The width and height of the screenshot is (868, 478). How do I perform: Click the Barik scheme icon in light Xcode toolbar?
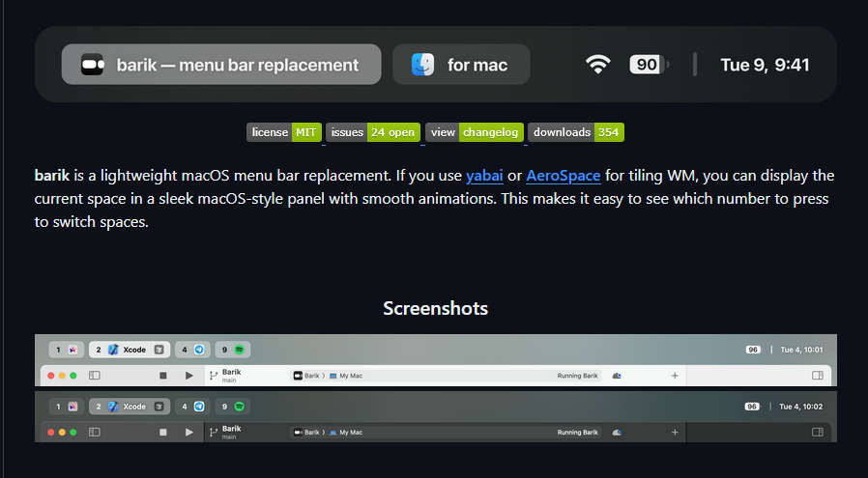pos(298,376)
